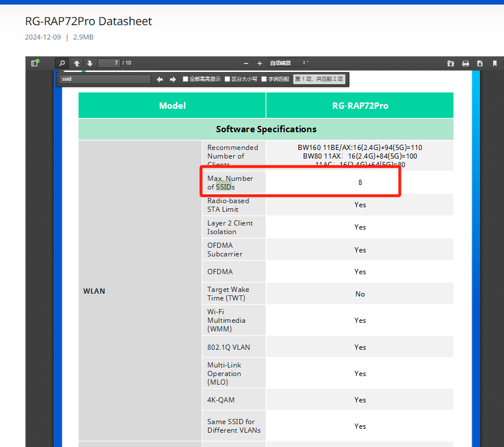Download the PDF file

[x=480, y=64]
